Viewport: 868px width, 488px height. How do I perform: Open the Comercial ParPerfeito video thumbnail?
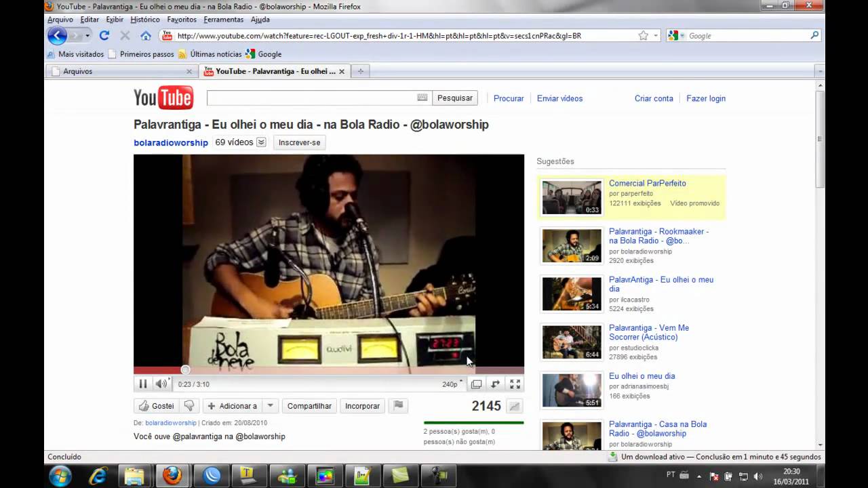572,197
